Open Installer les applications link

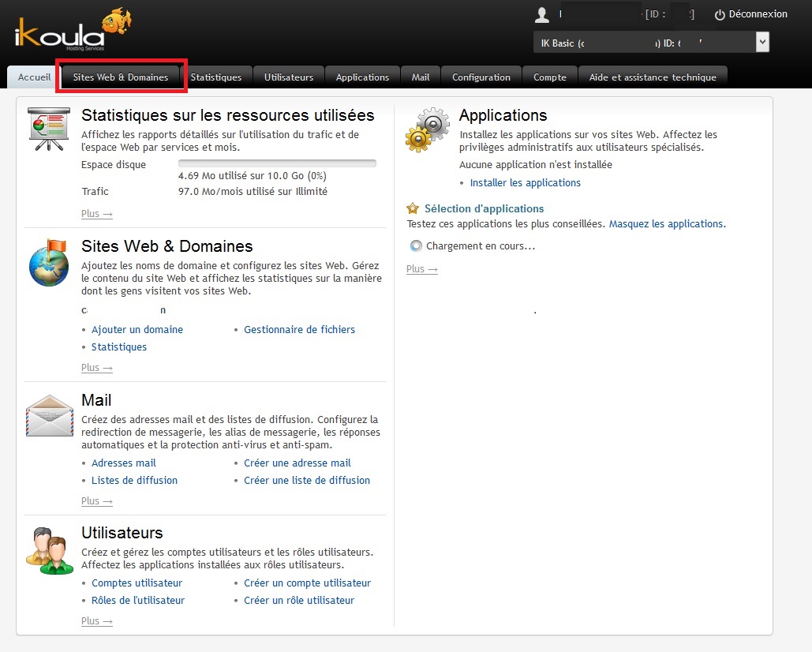tap(525, 183)
